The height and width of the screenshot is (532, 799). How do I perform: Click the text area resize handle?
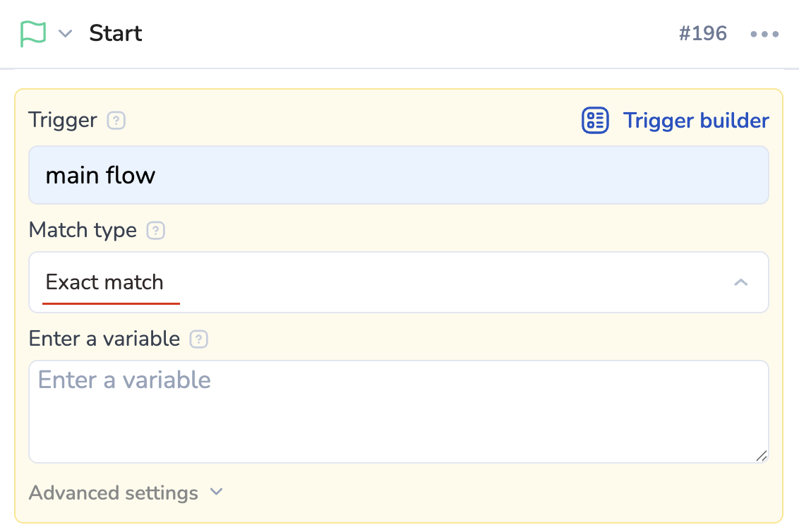tap(761, 456)
